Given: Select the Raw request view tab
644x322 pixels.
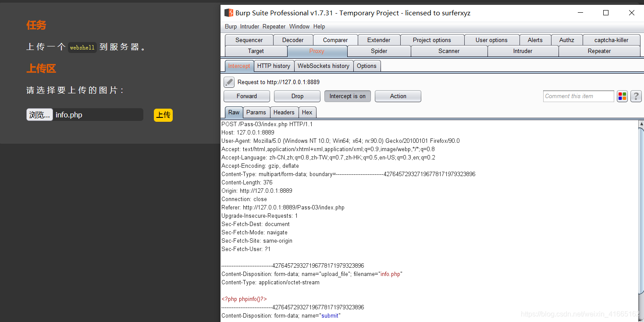Looking at the screenshot, I should pyautogui.click(x=234, y=112).
